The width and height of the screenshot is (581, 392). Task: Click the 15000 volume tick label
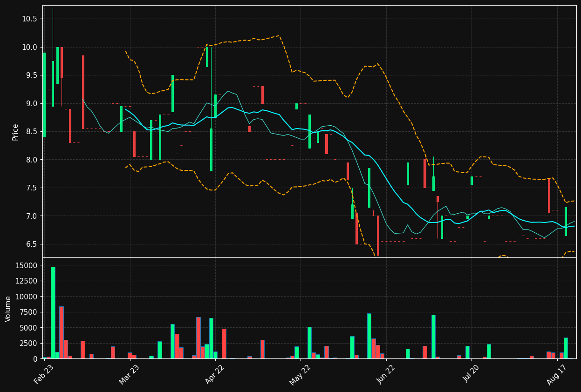coord(27,265)
